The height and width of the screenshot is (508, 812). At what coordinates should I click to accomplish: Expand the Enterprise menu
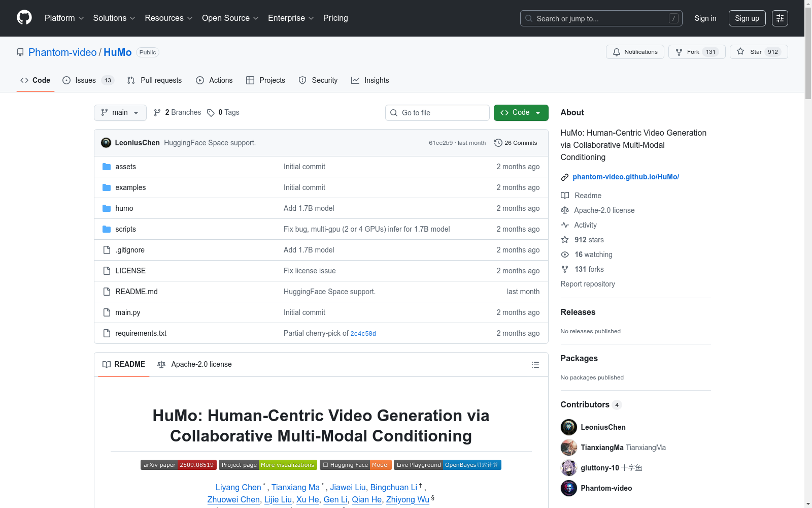[291, 18]
